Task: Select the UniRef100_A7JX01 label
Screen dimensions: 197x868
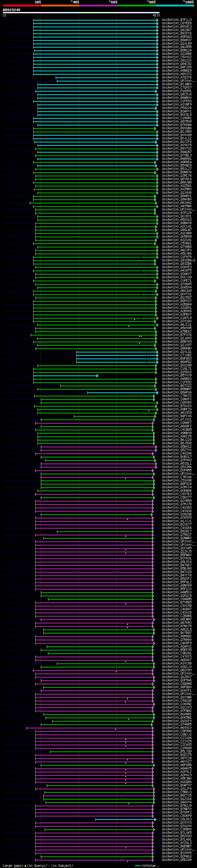Action: [177, 419]
